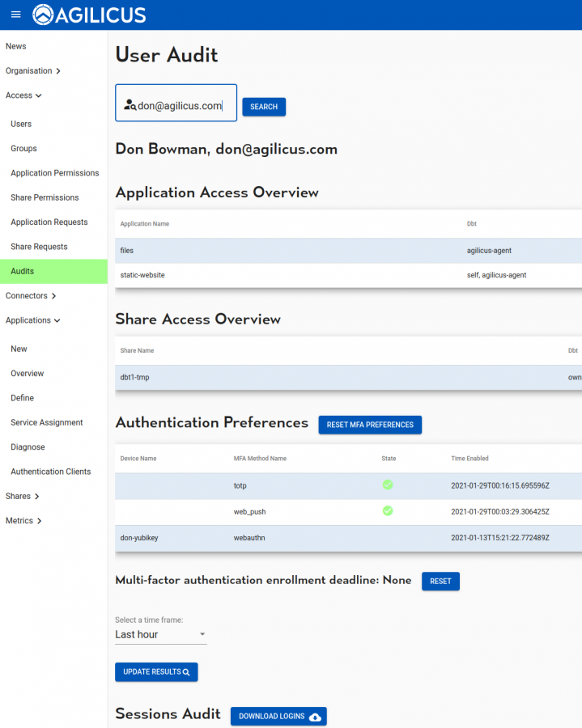Open navigation with the hamburger menu icon
Screen dimensions: 582x728
15,14
